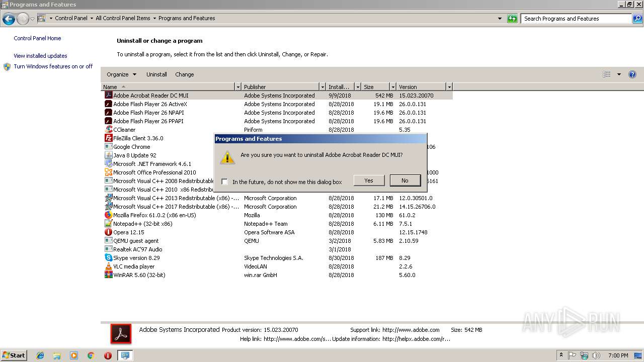
Task: Open Internet Explorer from the taskbar
Action: point(40,355)
